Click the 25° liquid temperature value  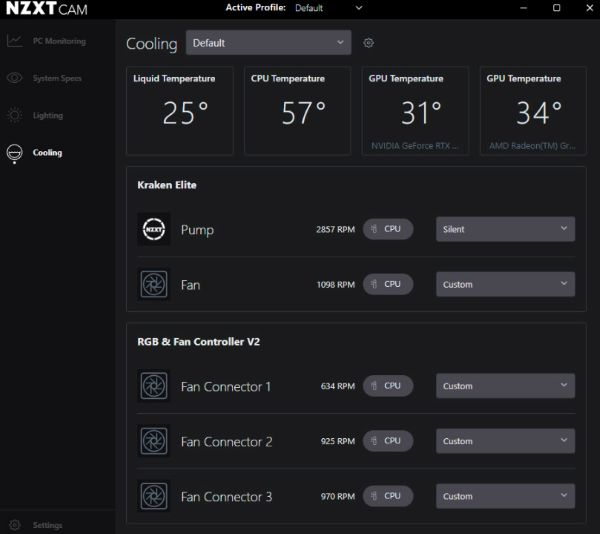(x=185, y=113)
